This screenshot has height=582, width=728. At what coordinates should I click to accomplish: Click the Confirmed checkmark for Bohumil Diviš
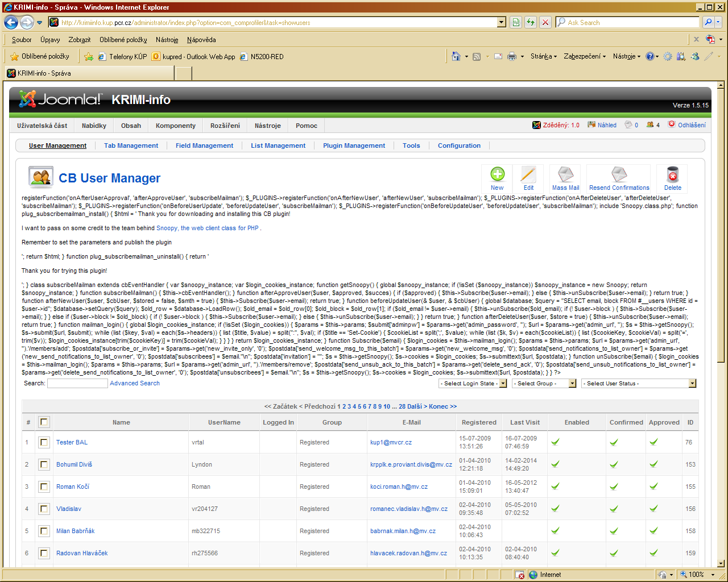coord(614,464)
